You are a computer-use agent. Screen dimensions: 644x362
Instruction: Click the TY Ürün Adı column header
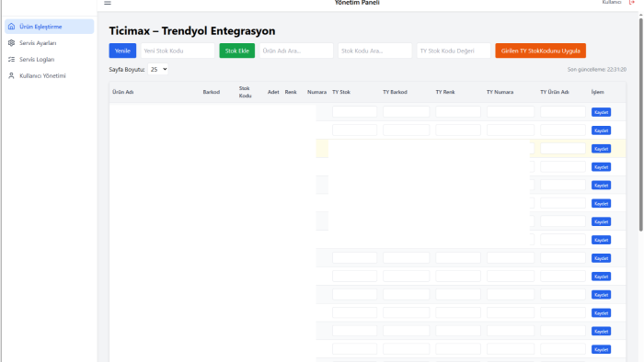(555, 92)
